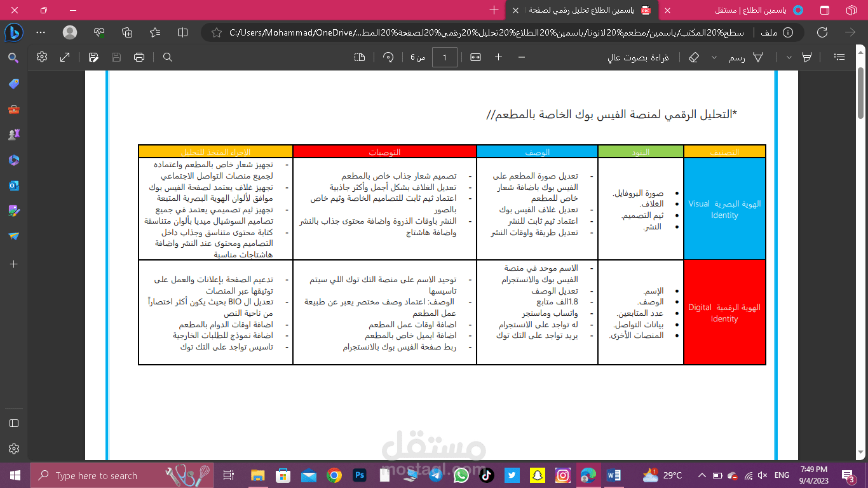Screen dimensions: 868x488
Task: Open a new browser tab
Action: point(494,10)
